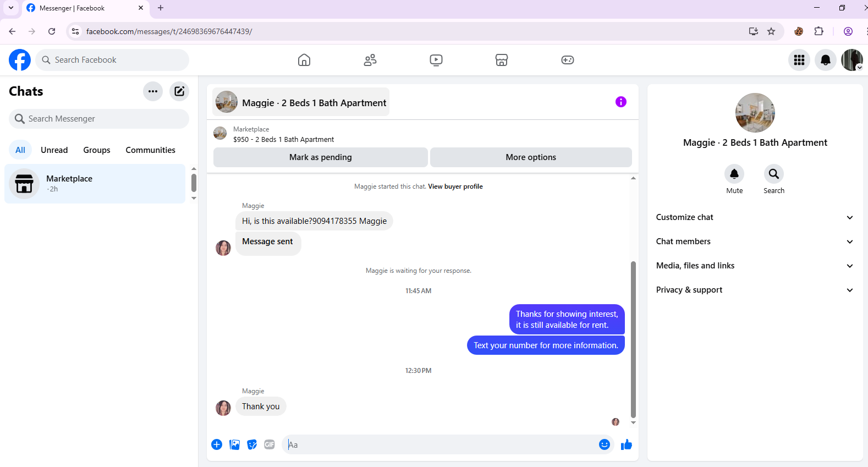Open the notifications bell

click(x=826, y=60)
